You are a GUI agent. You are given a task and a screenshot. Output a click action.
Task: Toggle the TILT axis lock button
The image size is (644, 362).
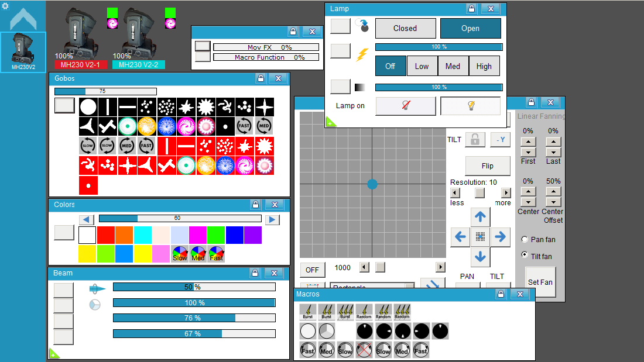475,140
